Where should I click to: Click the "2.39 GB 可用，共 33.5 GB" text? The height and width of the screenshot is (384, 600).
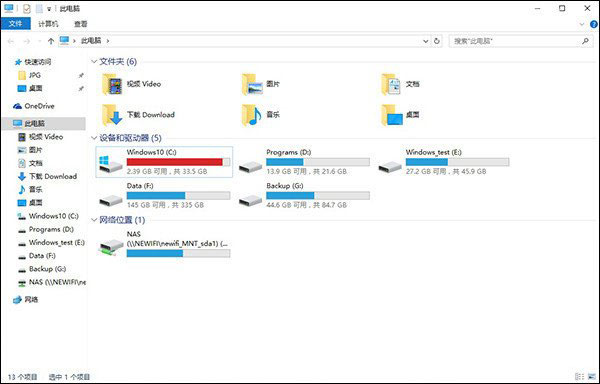(167, 172)
